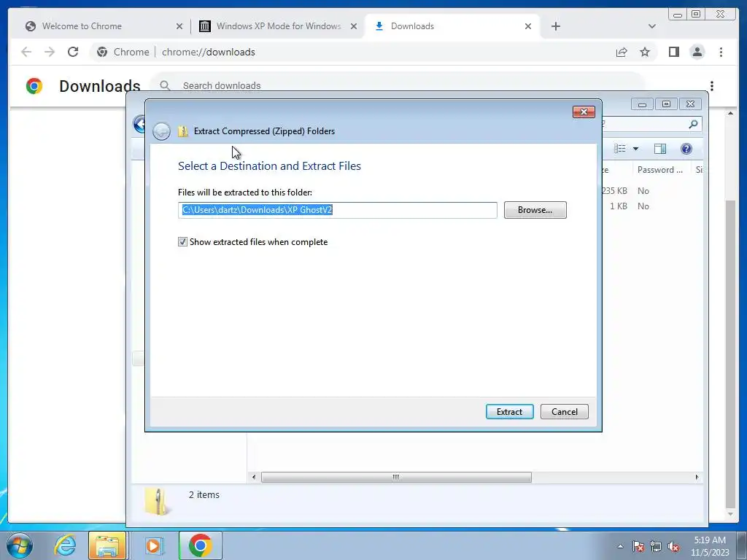Open Chrome three-dot main menu

[721, 52]
